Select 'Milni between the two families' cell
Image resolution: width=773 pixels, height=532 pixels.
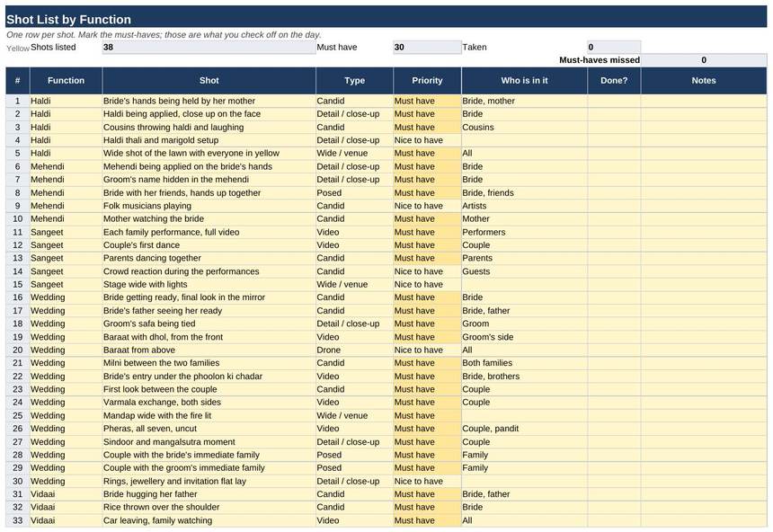click(209, 363)
